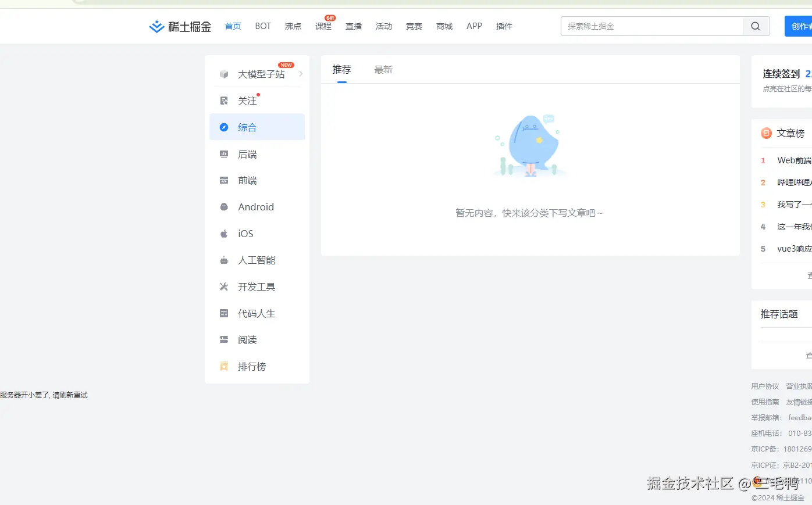Select the 推荐 tab

[341, 69]
